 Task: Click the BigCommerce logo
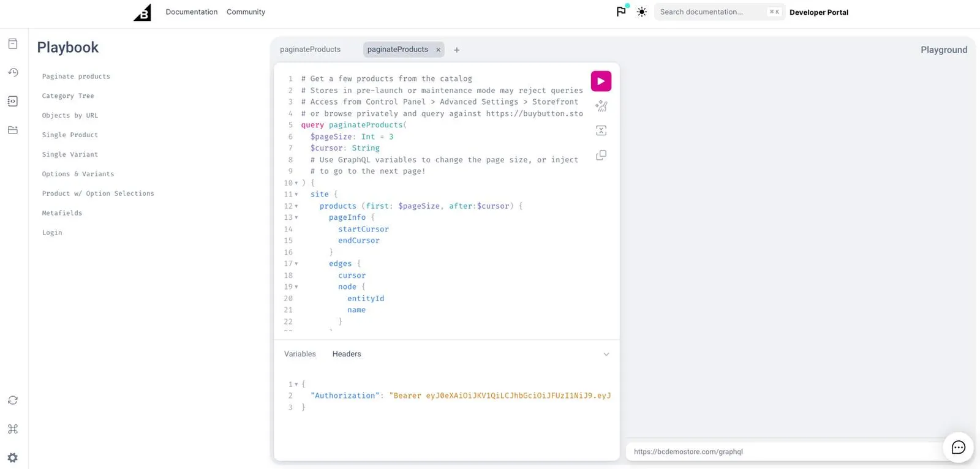point(142,12)
